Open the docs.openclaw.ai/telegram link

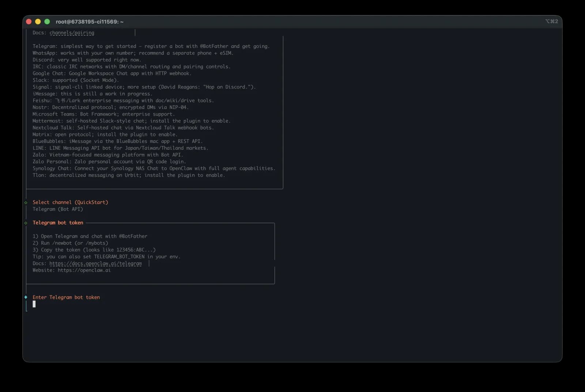pyautogui.click(x=96, y=263)
